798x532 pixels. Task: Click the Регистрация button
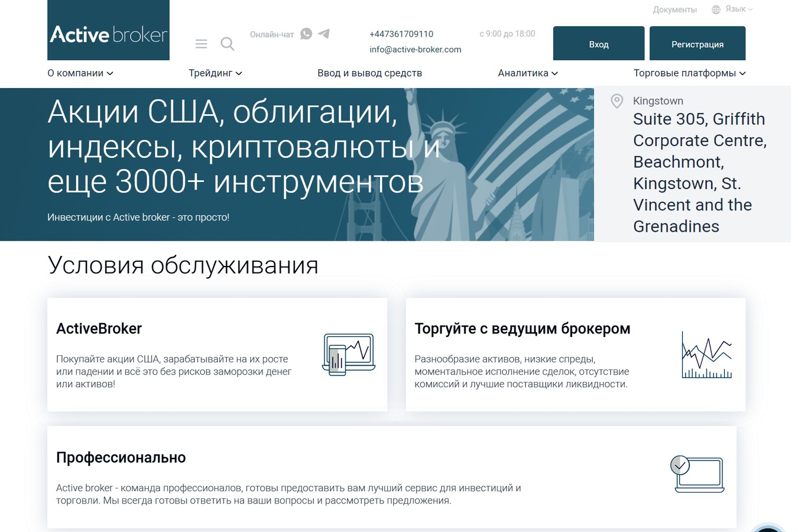(x=698, y=43)
